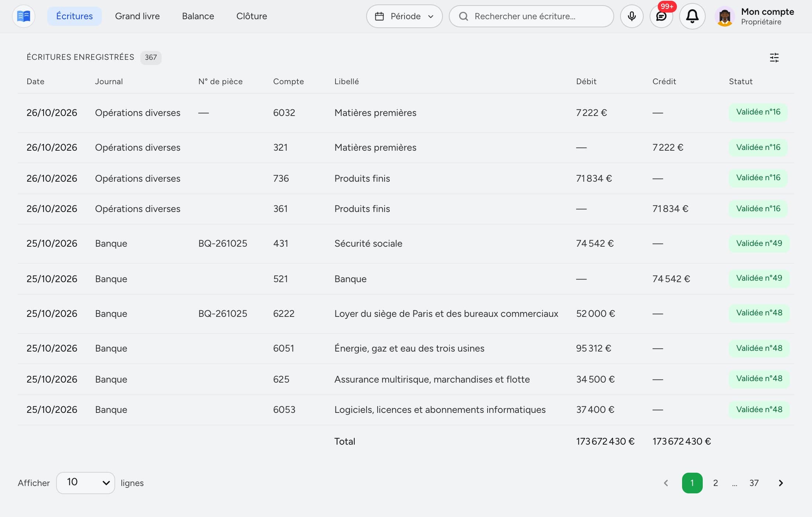Sort by the Journal column header

tap(109, 82)
